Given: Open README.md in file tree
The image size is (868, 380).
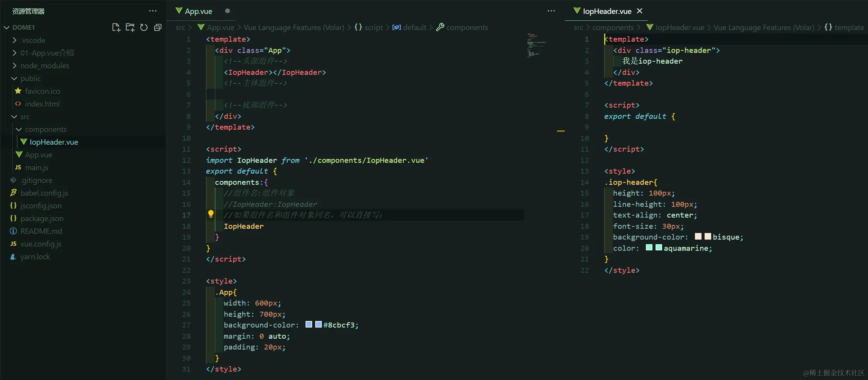Looking at the screenshot, I should [x=41, y=231].
